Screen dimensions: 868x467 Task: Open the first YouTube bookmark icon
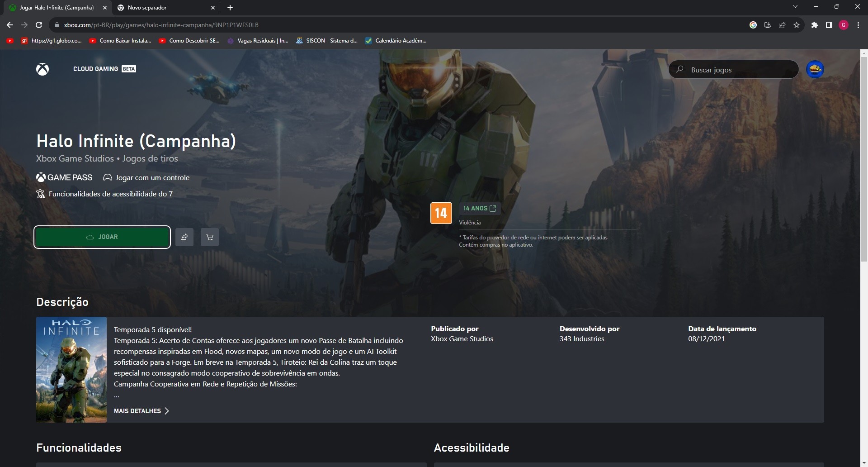tap(10, 41)
